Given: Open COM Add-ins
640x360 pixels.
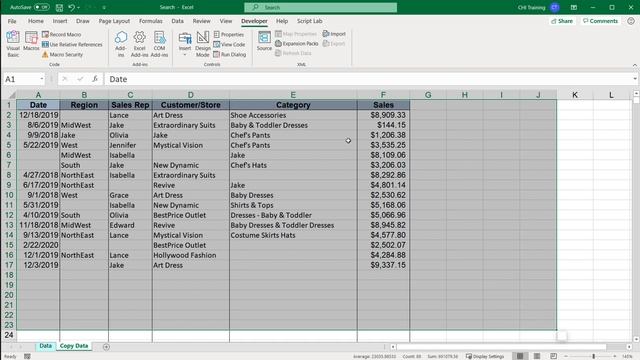Looking at the screenshot, I should point(159,44).
